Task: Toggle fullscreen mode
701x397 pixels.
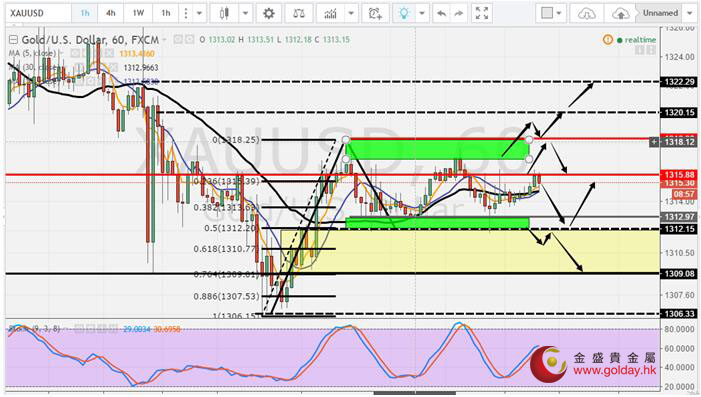Action: coord(481,13)
